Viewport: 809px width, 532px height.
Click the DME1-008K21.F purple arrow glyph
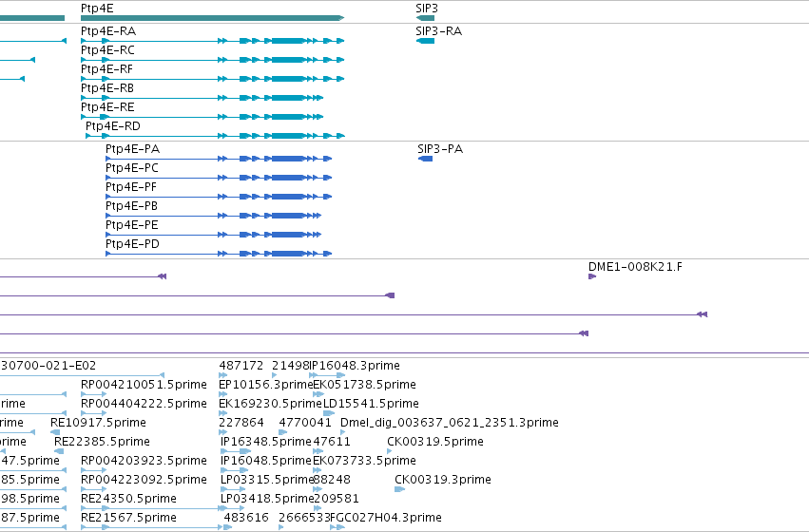click(592, 276)
